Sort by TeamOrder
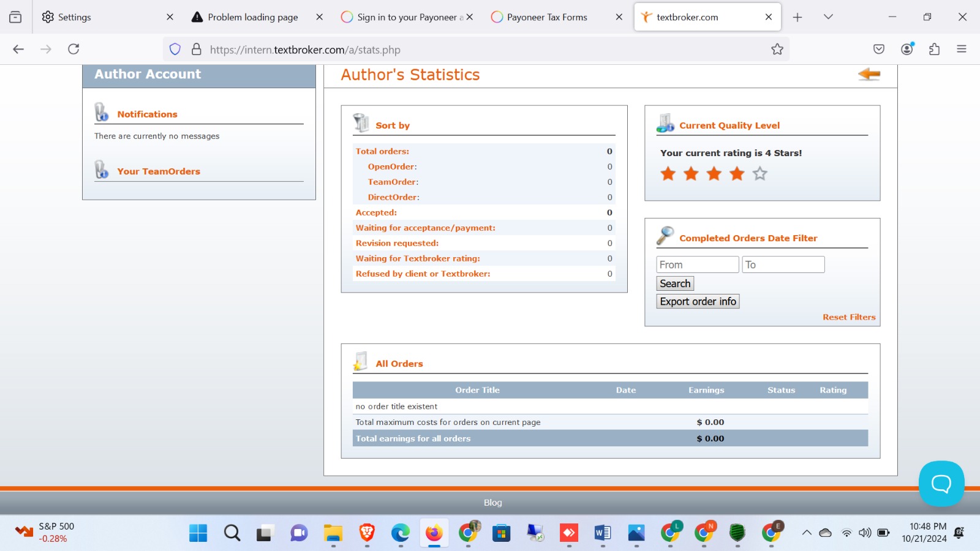The height and width of the screenshot is (551, 980). 393,182
